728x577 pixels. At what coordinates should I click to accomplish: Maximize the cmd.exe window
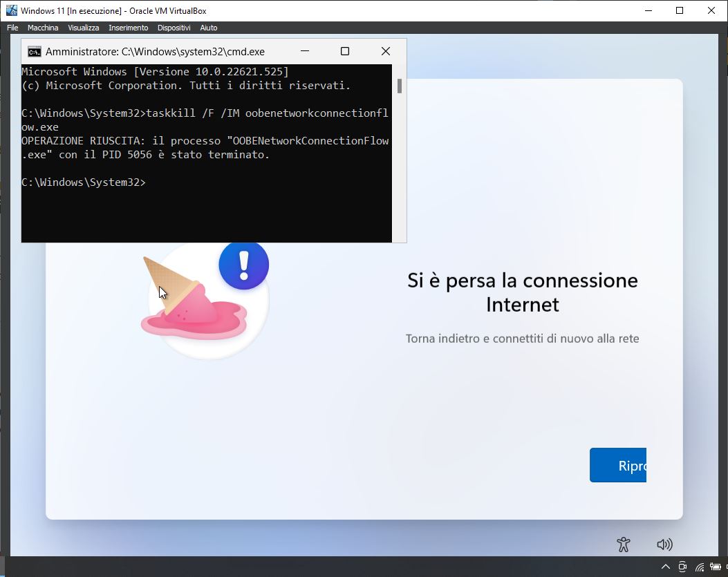click(x=344, y=51)
